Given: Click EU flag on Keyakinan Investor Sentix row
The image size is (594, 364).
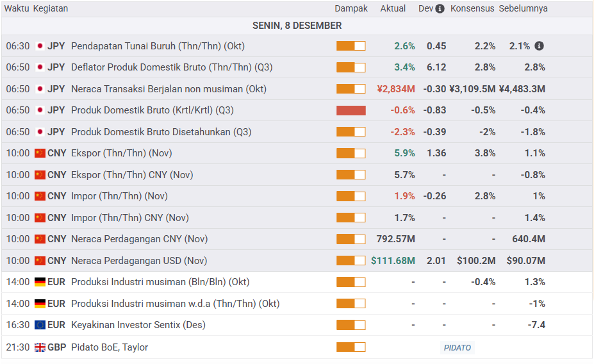Looking at the screenshot, I should tap(40, 325).
